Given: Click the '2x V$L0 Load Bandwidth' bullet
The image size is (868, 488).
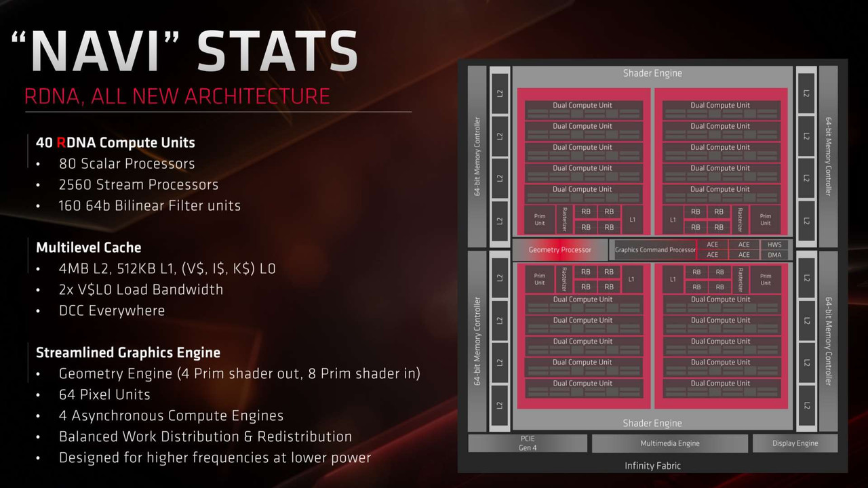Looking at the screenshot, I should click(140, 289).
